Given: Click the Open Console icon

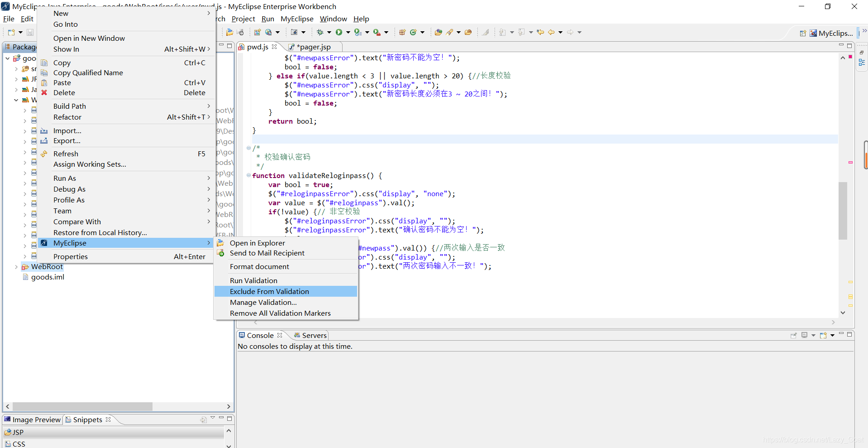Looking at the screenshot, I should [823, 335].
